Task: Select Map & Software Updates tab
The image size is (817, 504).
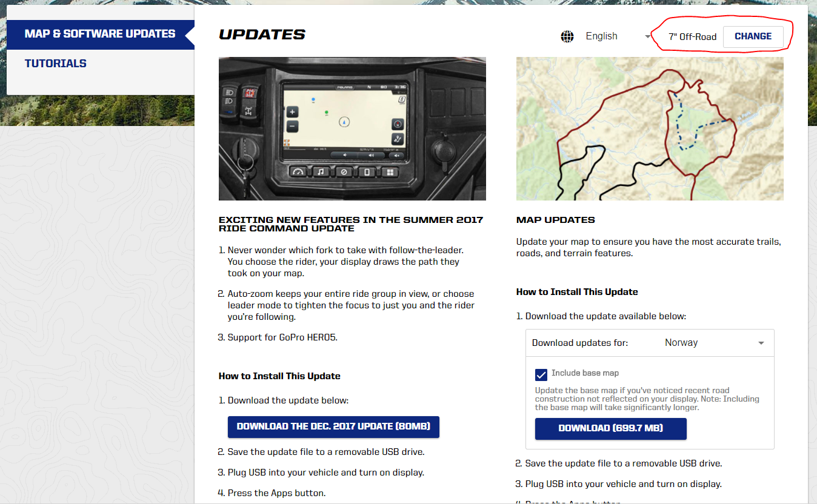Action: coord(99,34)
